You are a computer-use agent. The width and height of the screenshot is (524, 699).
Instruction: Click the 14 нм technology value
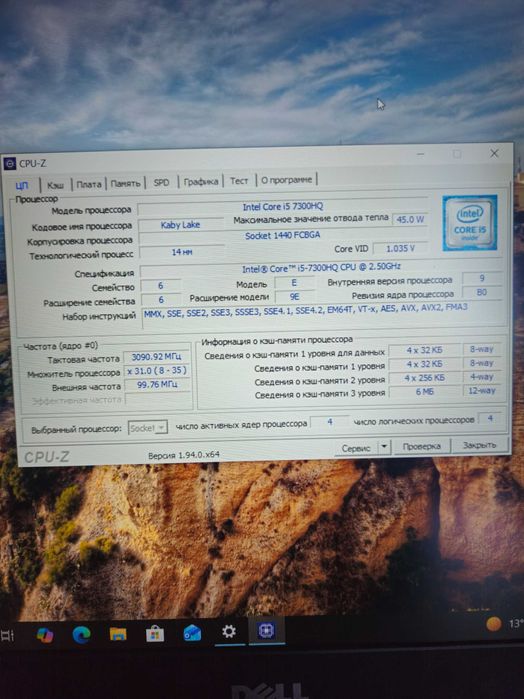pos(182,252)
